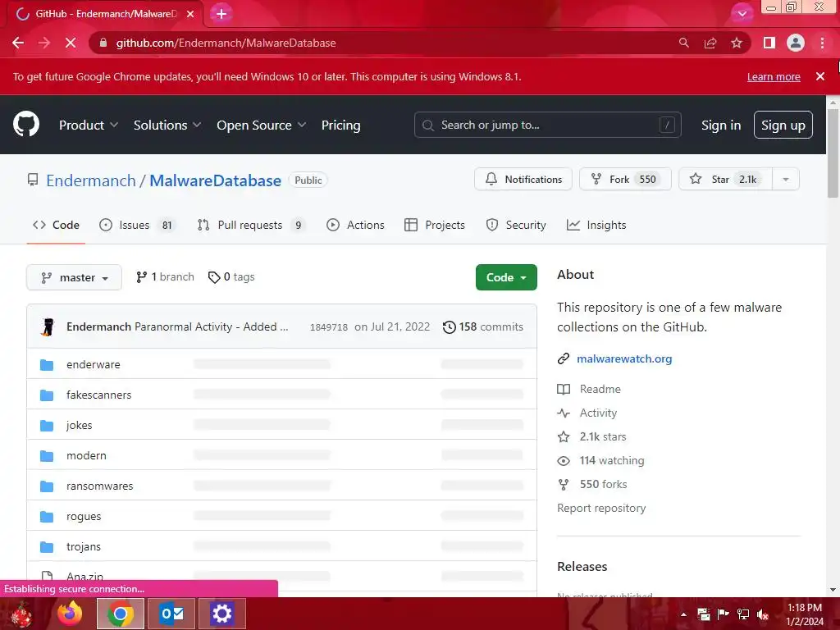Image resolution: width=840 pixels, height=630 pixels.
Task: Open the Security tab
Action: tap(515, 225)
